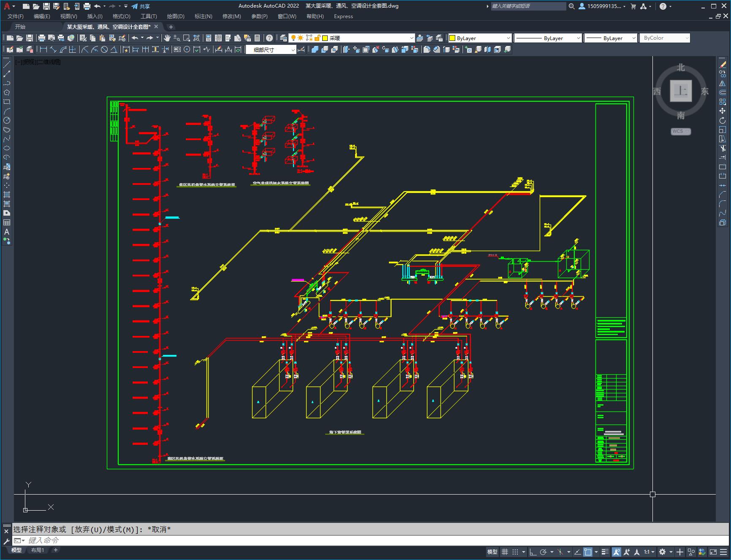The width and height of the screenshot is (731, 560).
Task: Open the 文件(F) menu
Action: pyautogui.click(x=16, y=16)
